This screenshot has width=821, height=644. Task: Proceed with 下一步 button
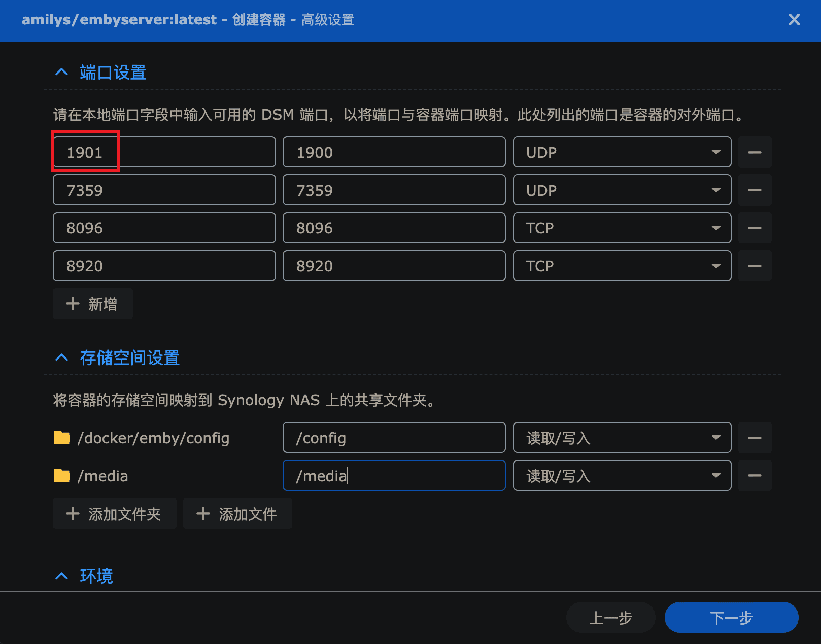click(x=732, y=618)
